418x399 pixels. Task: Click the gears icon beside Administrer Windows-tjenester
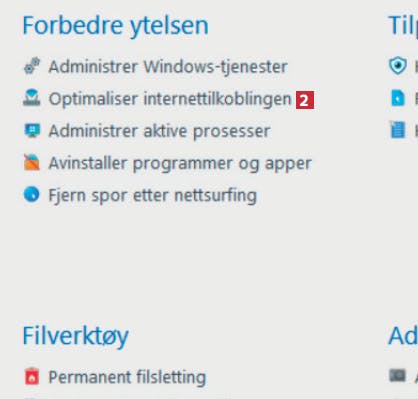tap(32, 66)
